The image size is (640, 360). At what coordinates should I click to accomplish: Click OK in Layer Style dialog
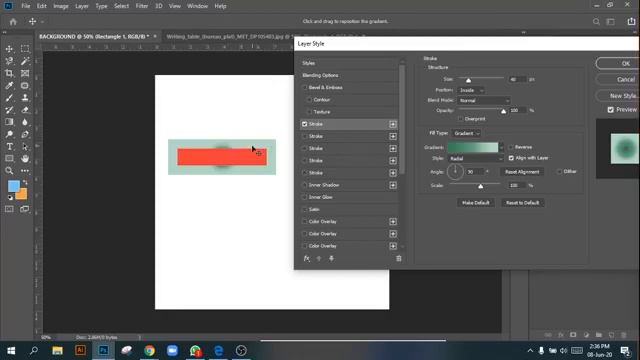pos(618,63)
